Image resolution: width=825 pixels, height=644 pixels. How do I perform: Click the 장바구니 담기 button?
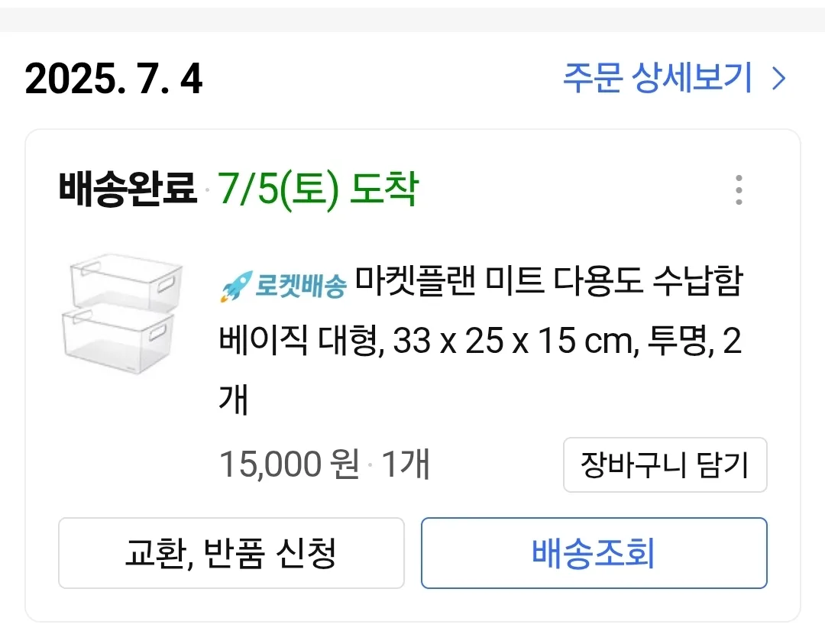click(665, 464)
